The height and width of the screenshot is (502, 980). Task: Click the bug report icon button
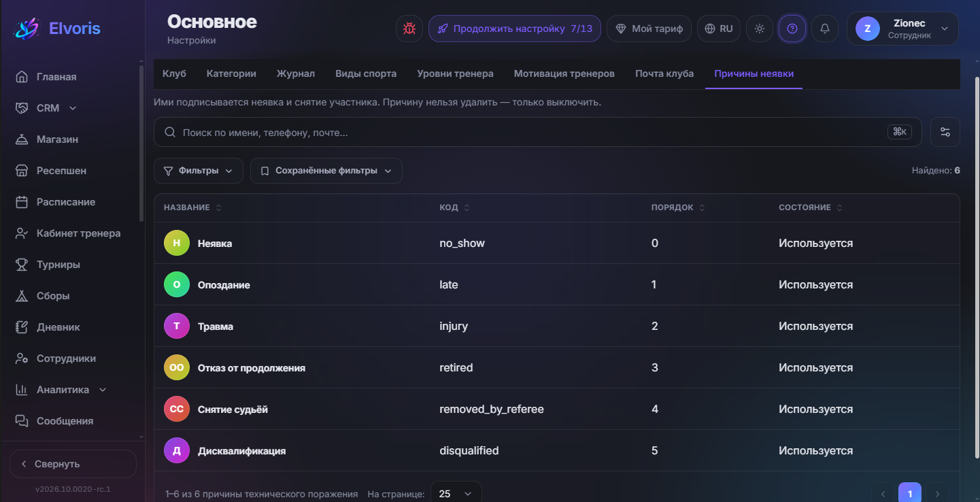point(409,29)
